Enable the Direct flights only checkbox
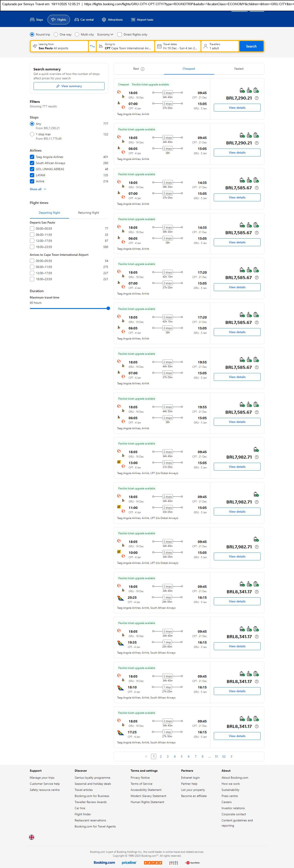This screenshot has width=294, height=868. pos(120,34)
